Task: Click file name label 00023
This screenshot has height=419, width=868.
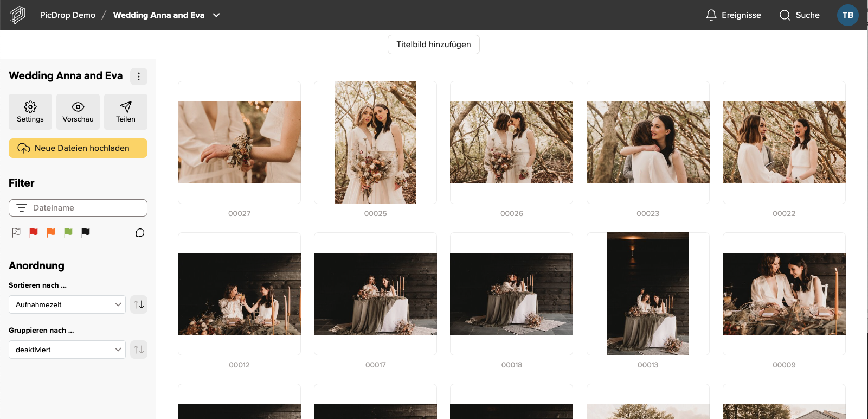Action: pos(648,214)
